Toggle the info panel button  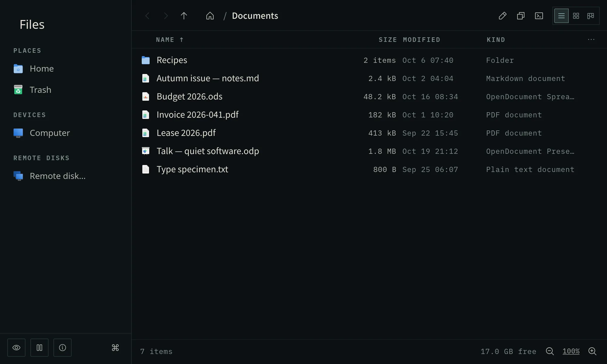tap(63, 348)
